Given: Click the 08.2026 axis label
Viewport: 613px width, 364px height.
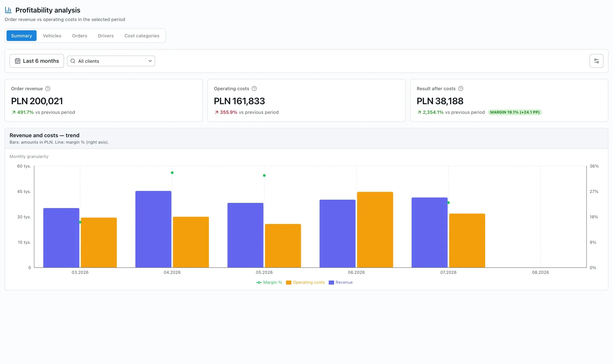Looking at the screenshot, I should [540, 272].
